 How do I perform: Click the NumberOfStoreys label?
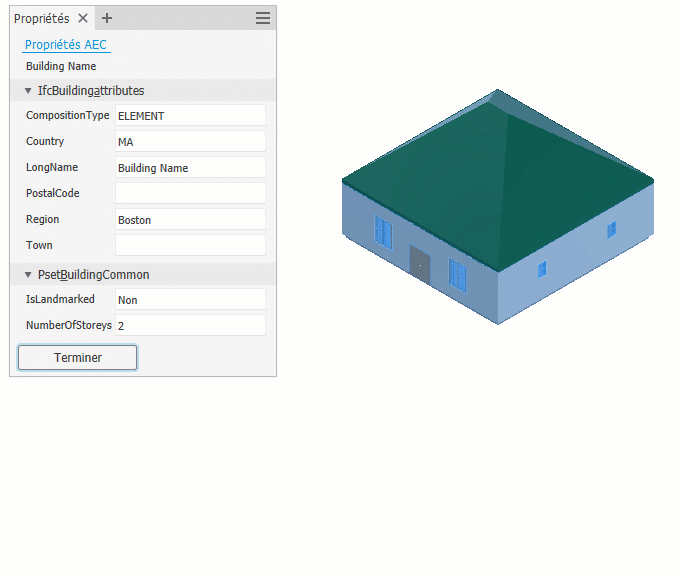click(69, 325)
